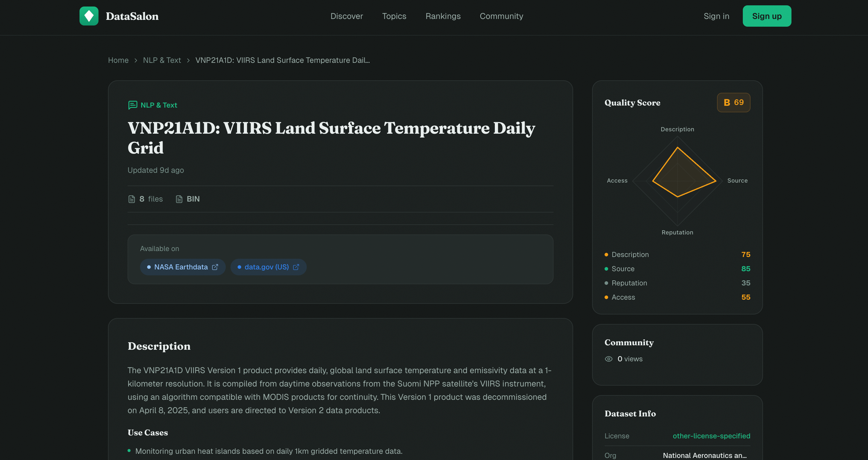Click the NLP & Text chat bubble icon

click(x=132, y=105)
